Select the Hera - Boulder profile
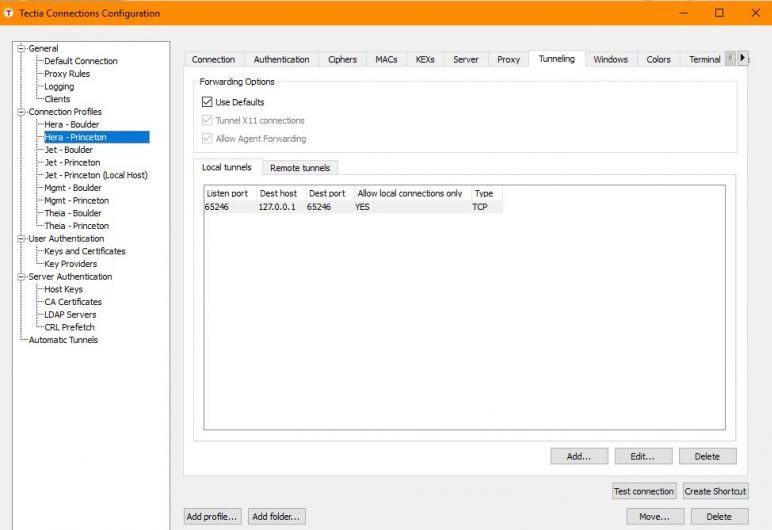The height and width of the screenshot is (530, 772). click(x=71, y=124)
